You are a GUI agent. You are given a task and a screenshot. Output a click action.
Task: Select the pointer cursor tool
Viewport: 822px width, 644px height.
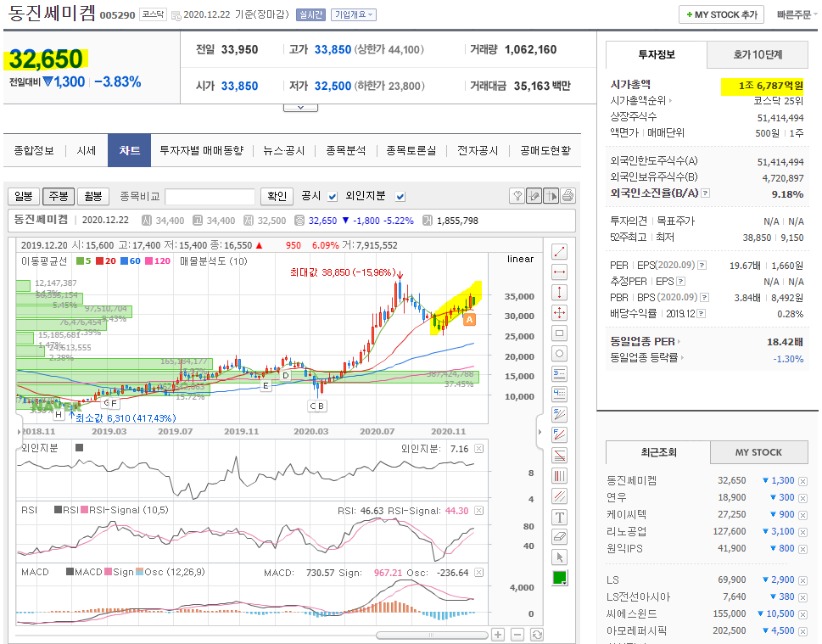coord(559,557)
